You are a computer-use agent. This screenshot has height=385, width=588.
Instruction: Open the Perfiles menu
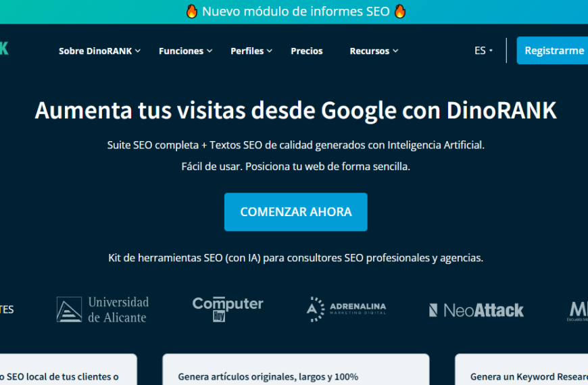click(251, 51)
